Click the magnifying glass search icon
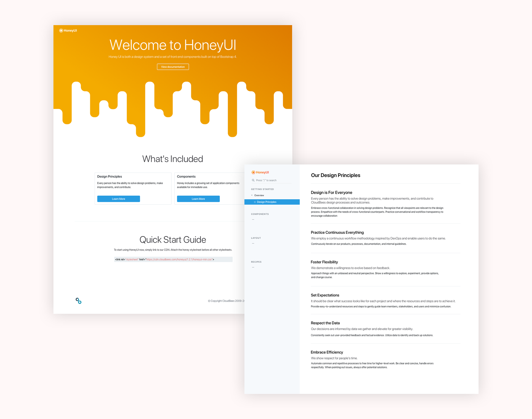 click(253, 180)
